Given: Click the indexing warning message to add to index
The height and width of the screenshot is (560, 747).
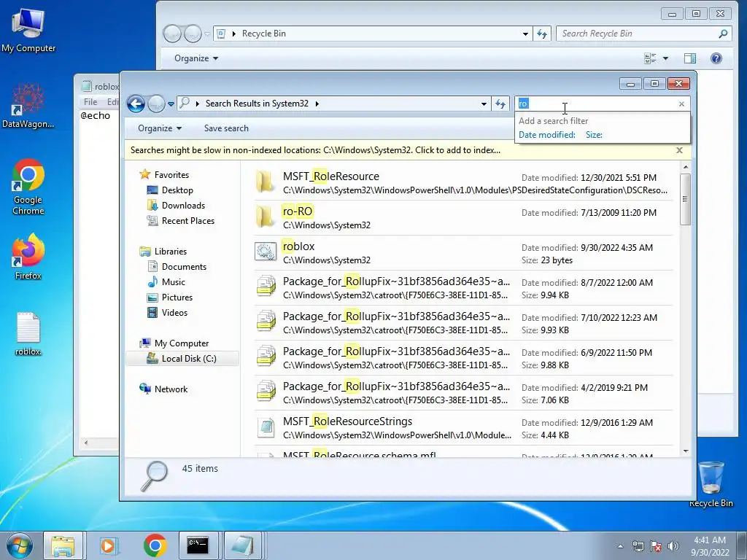Looking at the screenshot, I should (x=315, y=150).
